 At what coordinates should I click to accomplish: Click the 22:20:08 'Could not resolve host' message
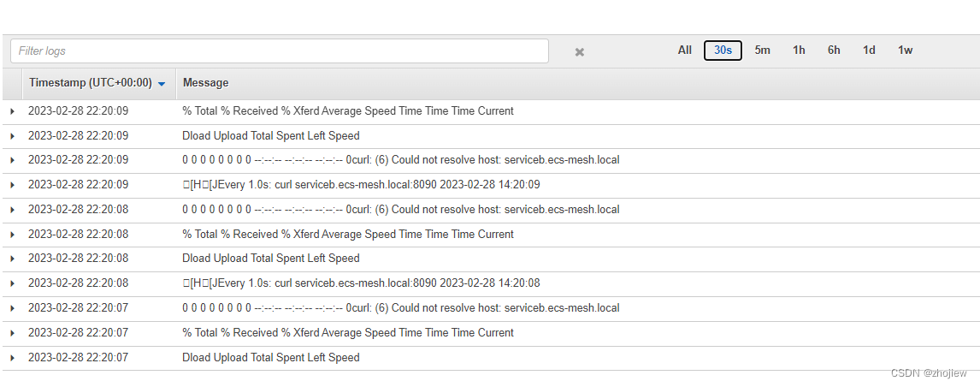click(x=400, y=209)
